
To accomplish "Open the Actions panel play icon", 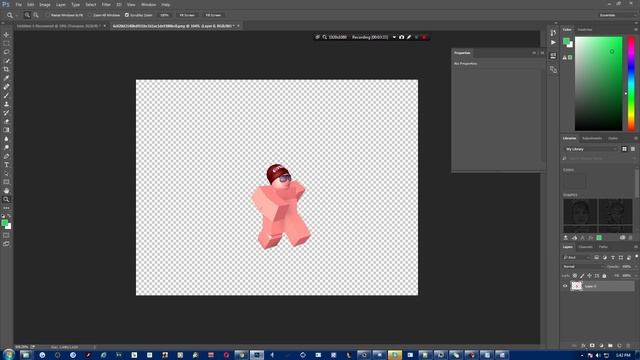I will point(553,42).
